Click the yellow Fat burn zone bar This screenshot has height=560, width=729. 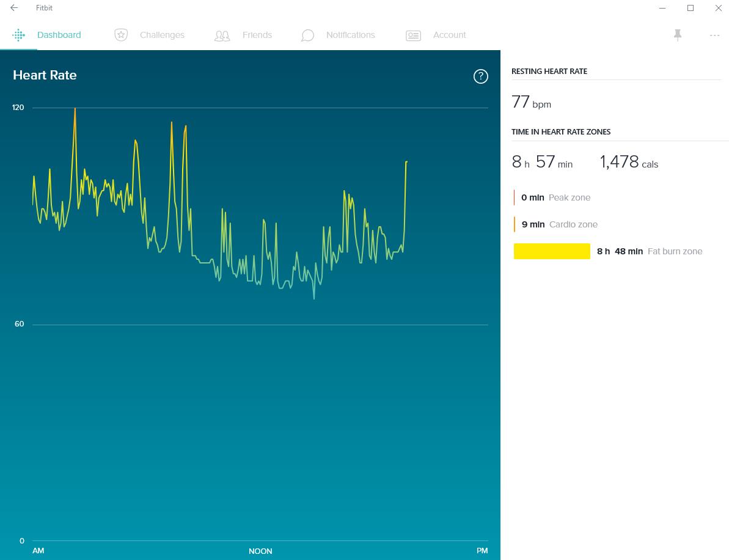click(x=552, y=251)
